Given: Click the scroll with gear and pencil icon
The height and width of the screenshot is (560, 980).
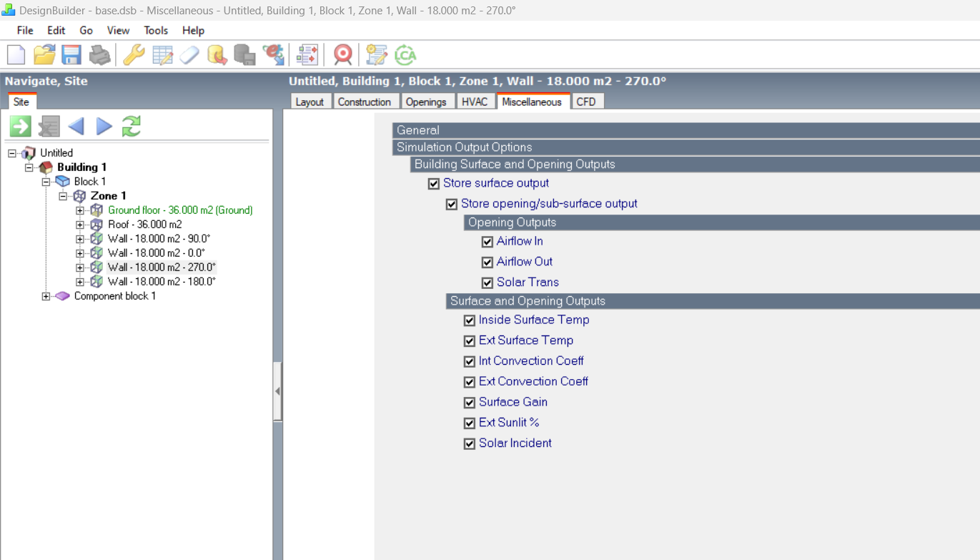Looking at the screenshot, I should pos(376,54).
